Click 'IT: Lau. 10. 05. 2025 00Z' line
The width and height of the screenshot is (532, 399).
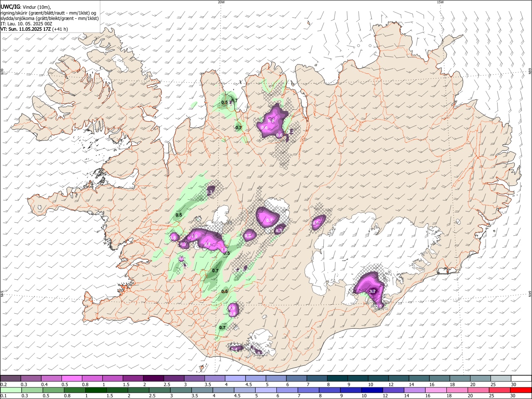click(x=26, y=24)
